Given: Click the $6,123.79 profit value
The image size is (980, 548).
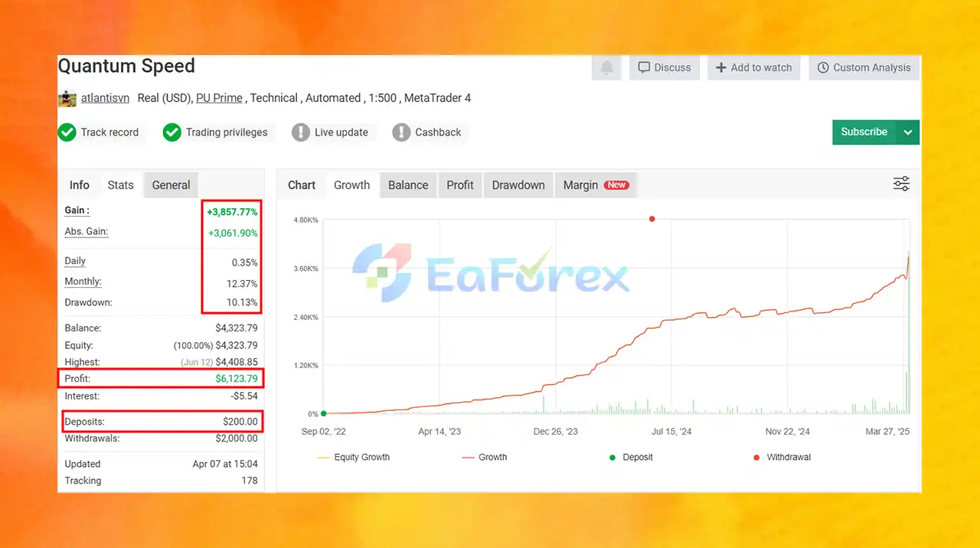Looking at the screenshot, I should point(236,379).
